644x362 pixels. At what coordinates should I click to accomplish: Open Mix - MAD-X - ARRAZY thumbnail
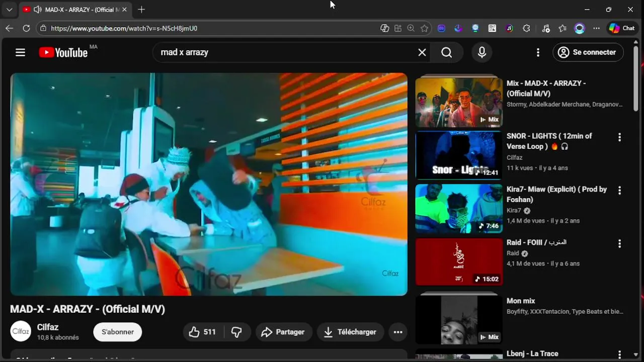pyautogui.click(x=459, y=102)
